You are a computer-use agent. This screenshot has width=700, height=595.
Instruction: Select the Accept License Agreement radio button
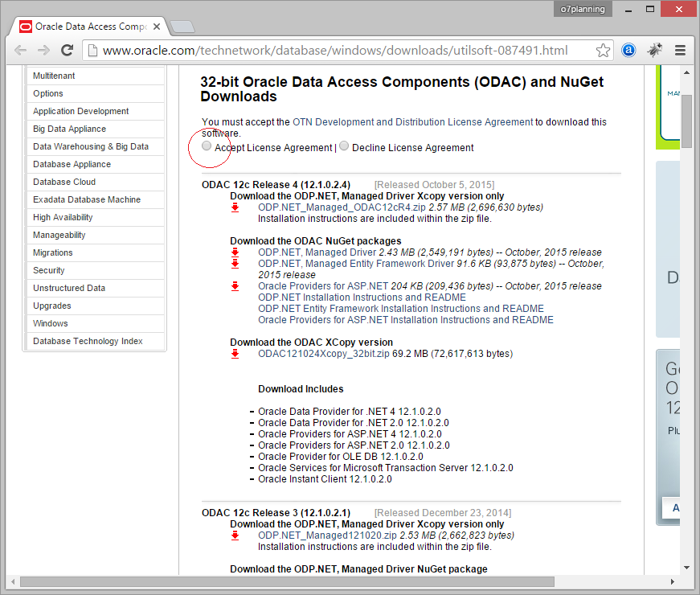(207, 146)
